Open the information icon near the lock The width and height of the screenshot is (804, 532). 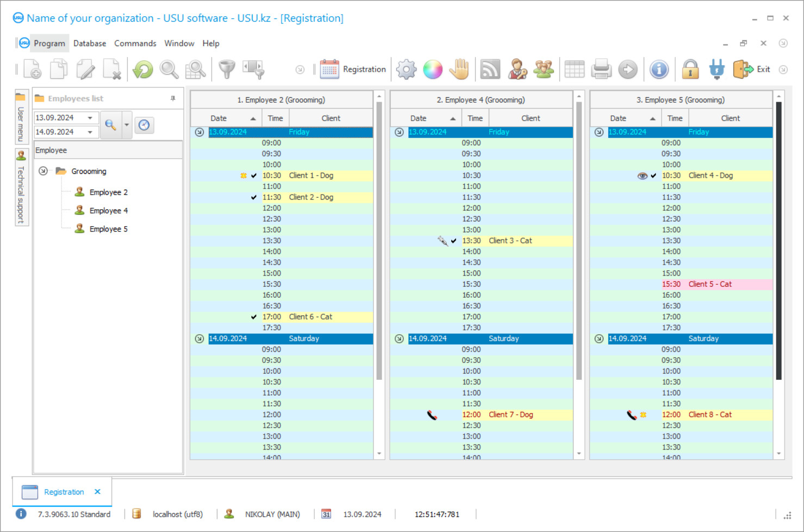click(x=659, y=69)
